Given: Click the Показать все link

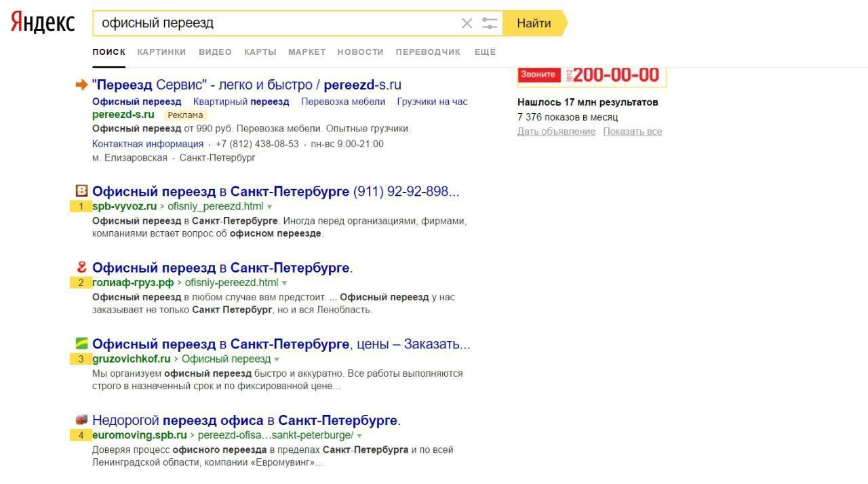Looking at the screenshot, I should click(x=632, y=132).
